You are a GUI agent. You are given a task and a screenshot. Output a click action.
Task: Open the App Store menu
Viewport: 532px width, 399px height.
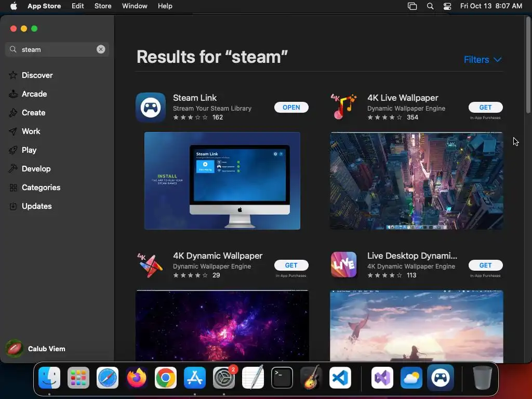click(44, 6)
